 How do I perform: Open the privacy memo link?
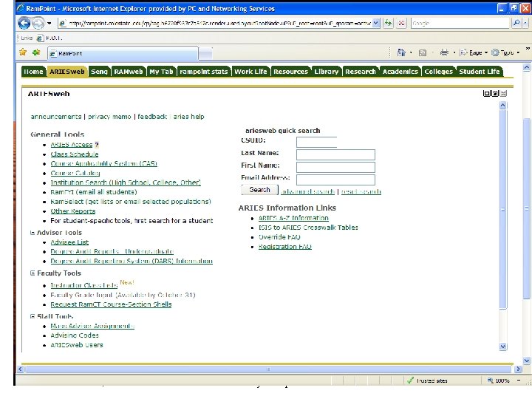click(x=109, y=117)
